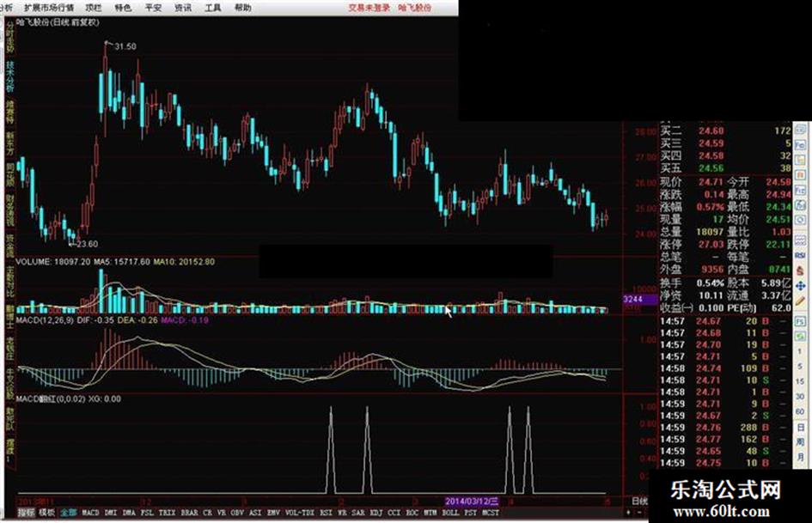This screenshot has width=812, height=523.
Task: Switch to the KDJ indicator tab
Action: (x=376, y=513)
